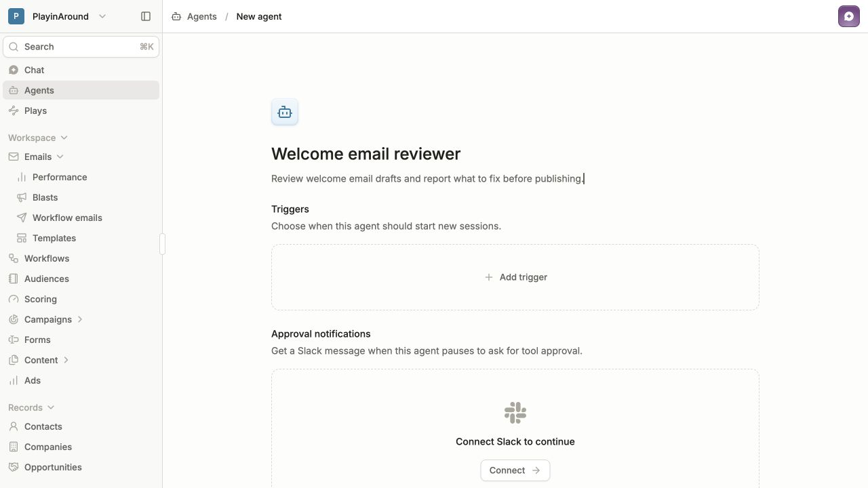Image resolution: width=868 pixels, height=488 pixels.
Task: Click the sidebar resize handle
Action: pyautogui.click(x=163, y=244)
